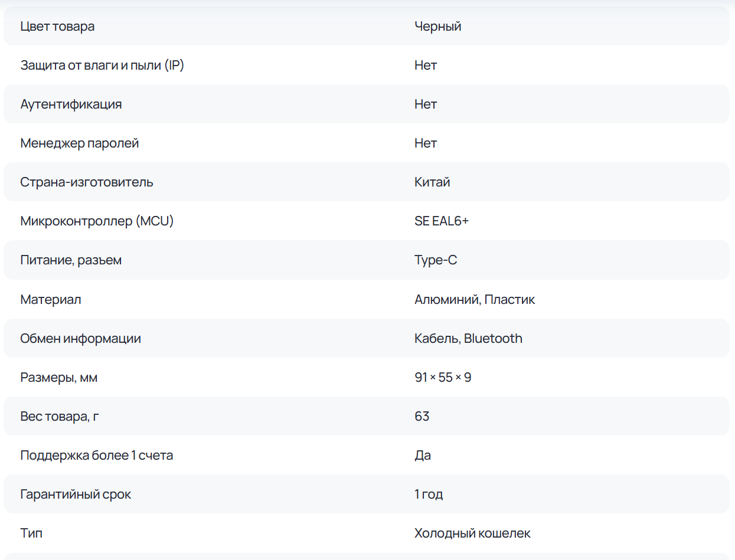This screenshot has width=735, height=560.
Task: Click the 'Материал' label
Action: tap(51, 300)
